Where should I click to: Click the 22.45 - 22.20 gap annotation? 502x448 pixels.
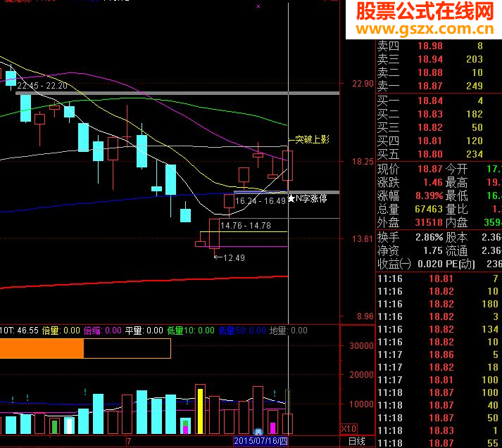(x=42, y=86)
